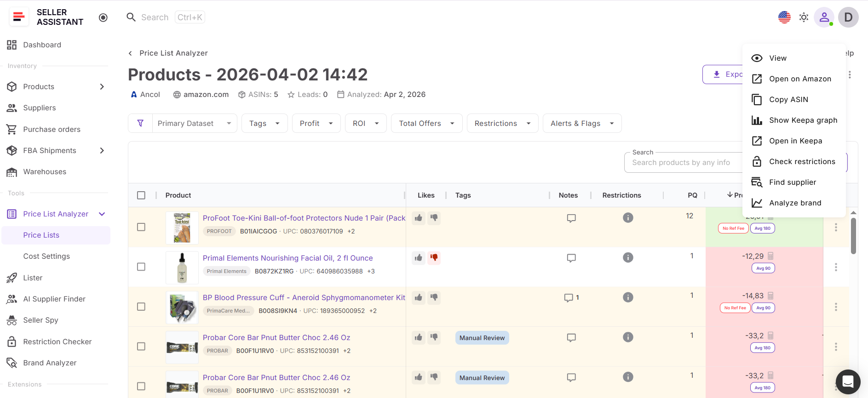Focus the Search products input field

click(683, 163)
